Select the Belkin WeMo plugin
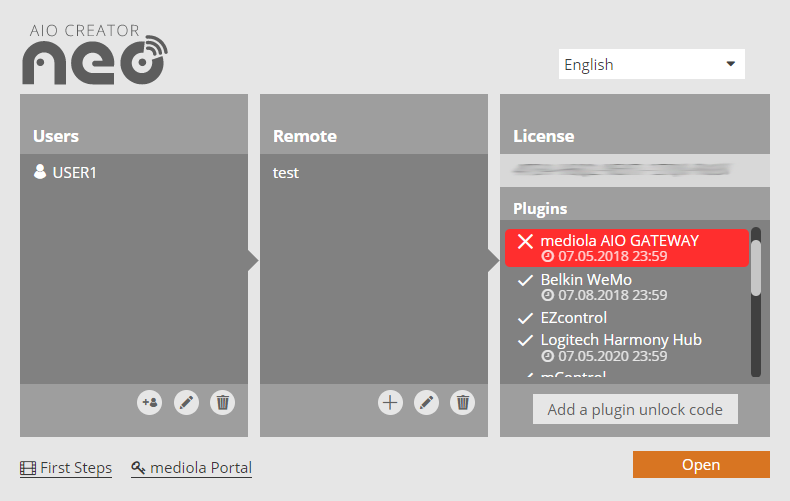Screen dimensions: 790x501 (x=600, y=287)
